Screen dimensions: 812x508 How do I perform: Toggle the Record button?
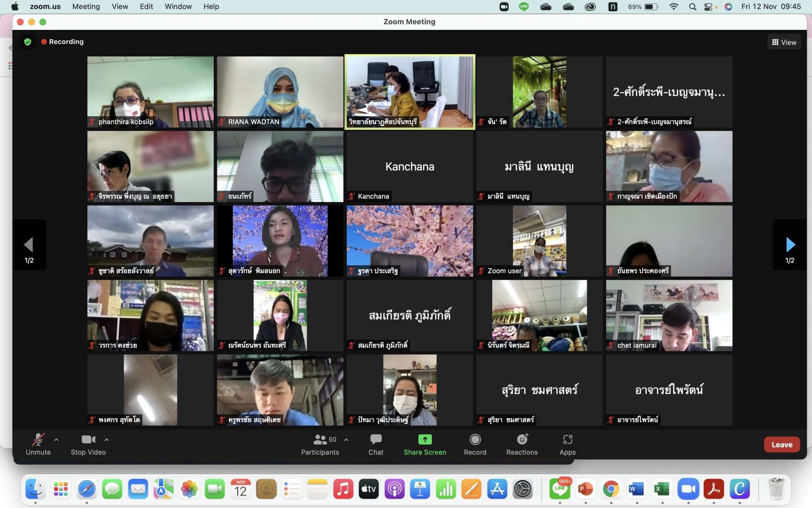point(475,440)
